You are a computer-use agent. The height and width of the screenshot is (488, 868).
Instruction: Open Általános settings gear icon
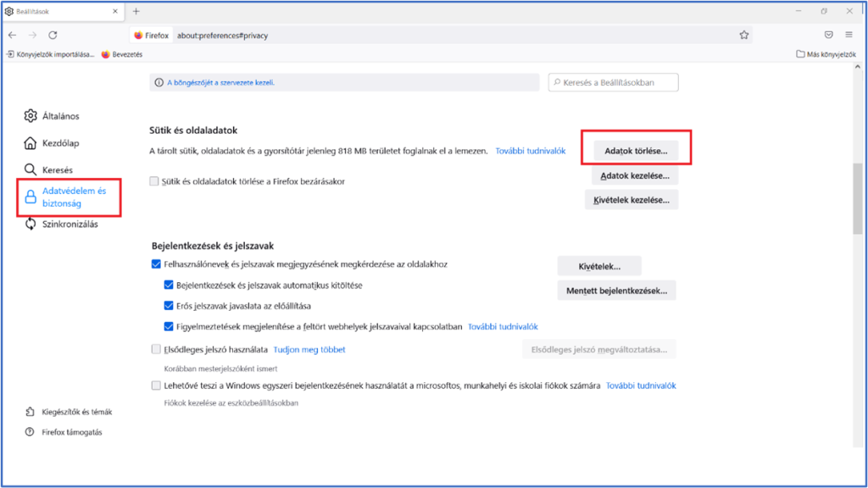31,116
